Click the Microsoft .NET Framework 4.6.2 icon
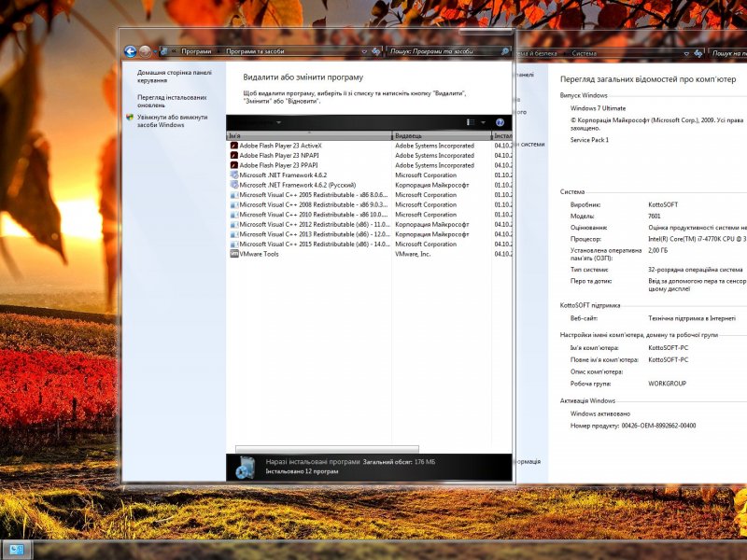The image size is (747, 560). [234, 175]
